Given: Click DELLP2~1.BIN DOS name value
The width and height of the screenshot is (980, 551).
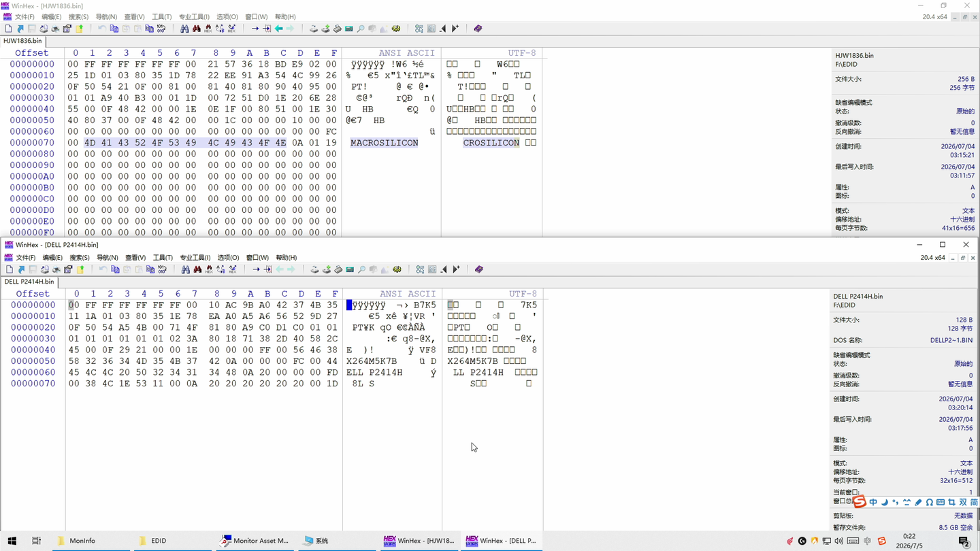Looking at the screenshot, I should pyautogui.click(x=951, y=340).
